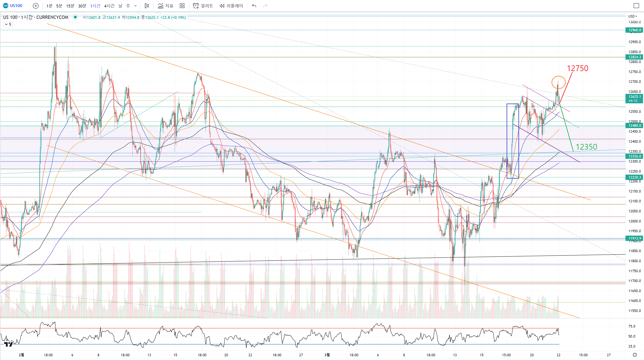Click the undo arrow icon
644x360 pixels.
[x=254, y=6]
